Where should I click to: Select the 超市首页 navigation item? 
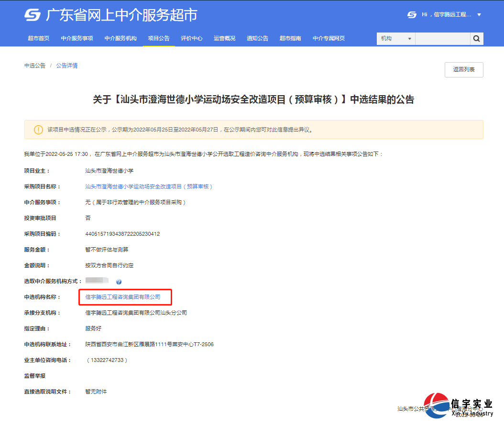[x=38, y=38]
